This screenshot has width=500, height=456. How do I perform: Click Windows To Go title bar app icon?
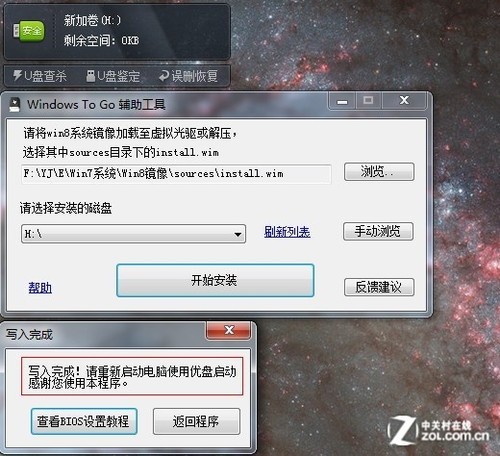[14, 105]
